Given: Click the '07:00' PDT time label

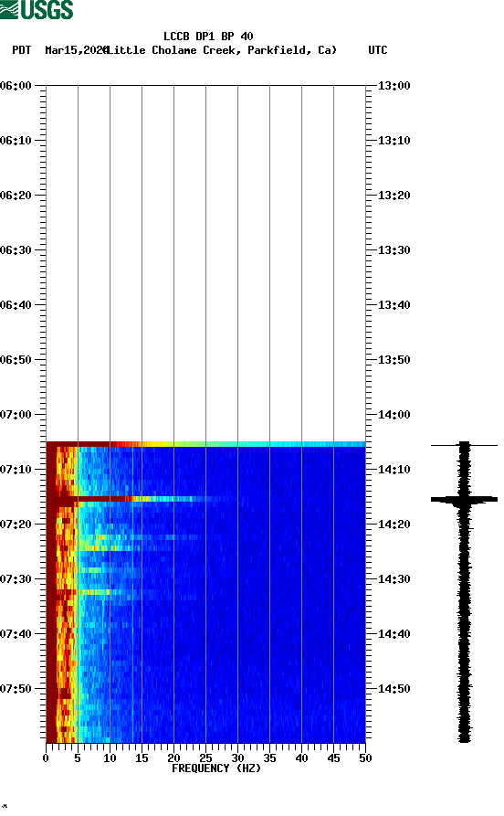Looking at the screenshot, I should click(16, 415).
